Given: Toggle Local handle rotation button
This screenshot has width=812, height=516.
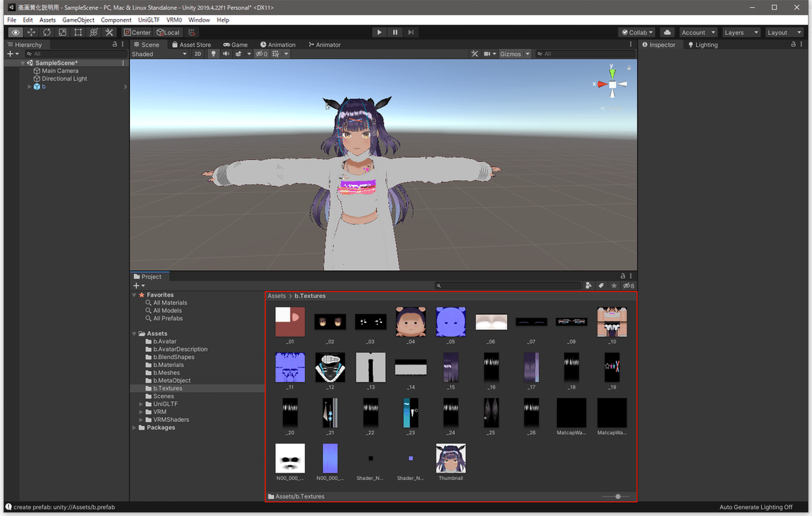Looking at the screenshot, I should (168, 33).
